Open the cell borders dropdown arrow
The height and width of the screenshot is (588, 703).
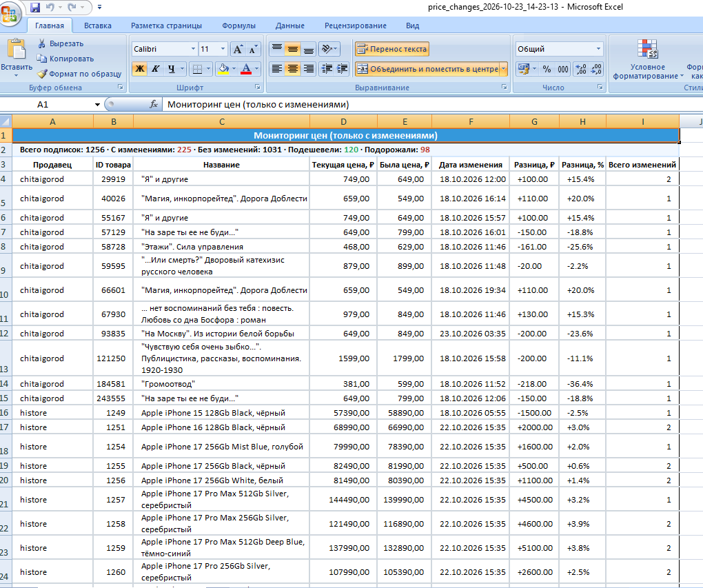[208, 69]
